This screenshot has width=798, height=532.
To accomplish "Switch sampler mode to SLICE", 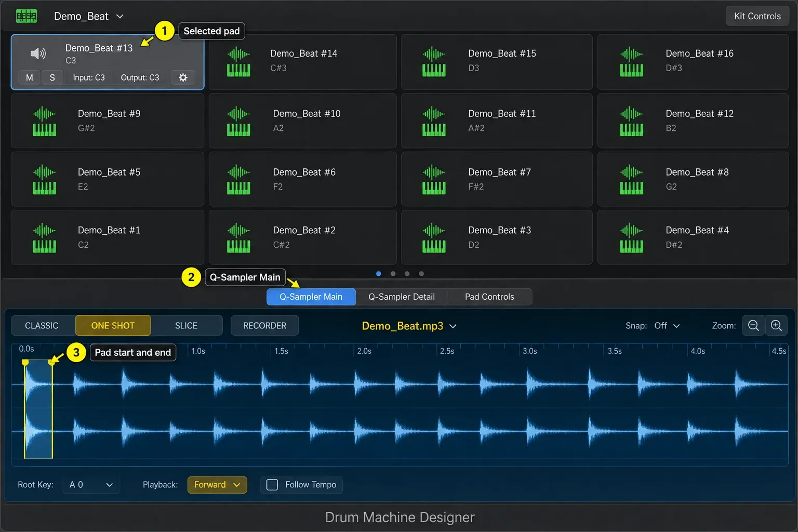I will [x=186, y=326].
